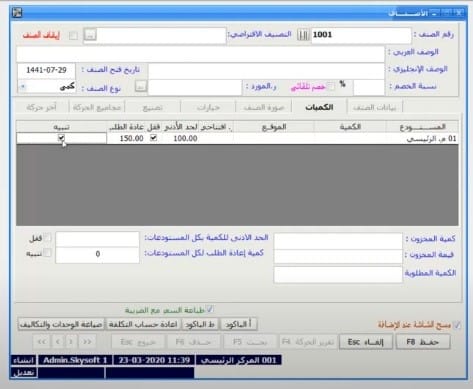Click the application icon in the title bar
473x389 pixels.
[x=17, y=13]
